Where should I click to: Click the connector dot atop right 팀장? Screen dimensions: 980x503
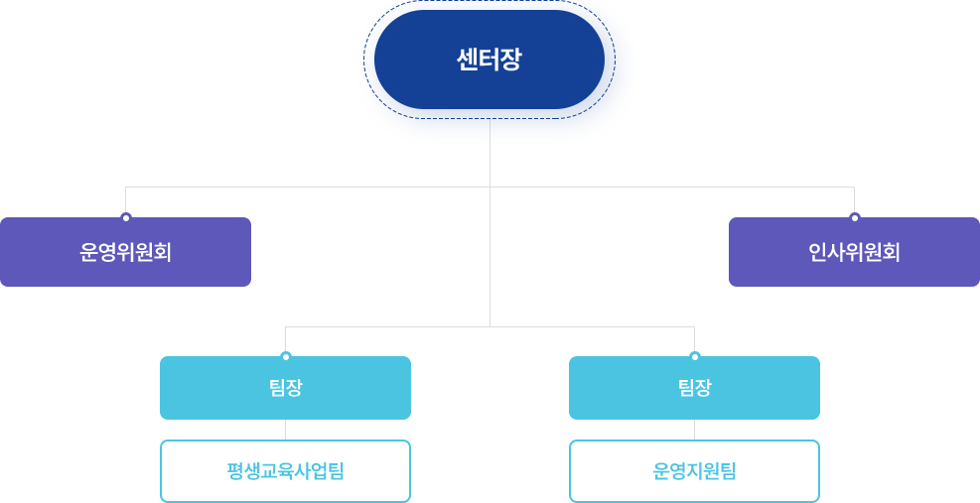[694, 356]
